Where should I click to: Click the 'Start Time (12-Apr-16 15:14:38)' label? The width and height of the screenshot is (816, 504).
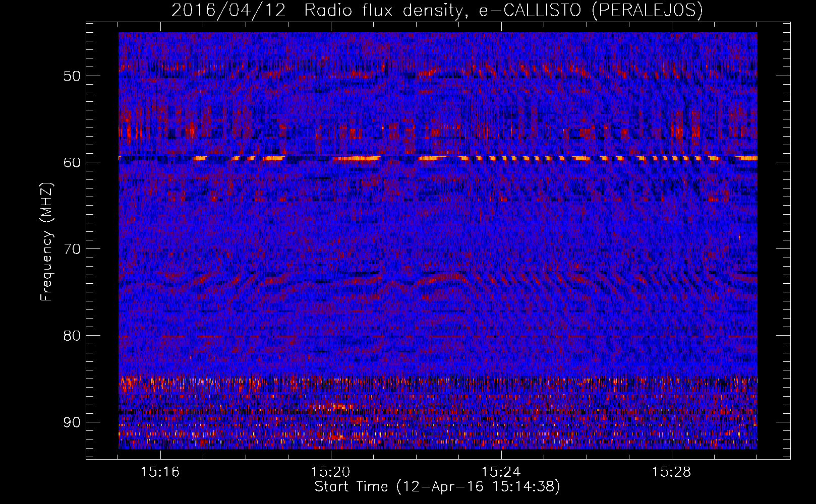point(437,487)
